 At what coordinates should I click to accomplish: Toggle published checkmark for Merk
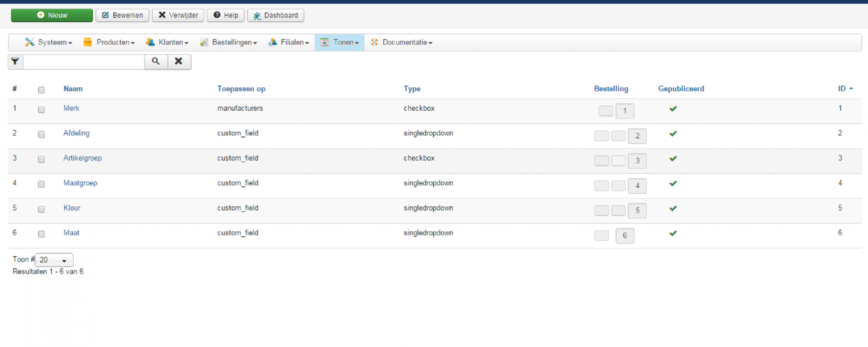coord(673,109)
